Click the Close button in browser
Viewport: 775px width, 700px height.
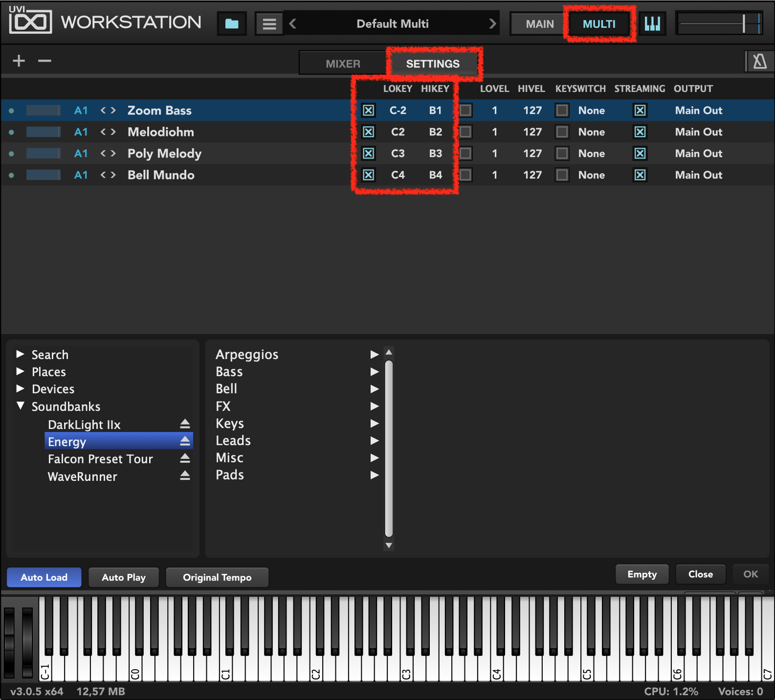click(x=701, y=574)
